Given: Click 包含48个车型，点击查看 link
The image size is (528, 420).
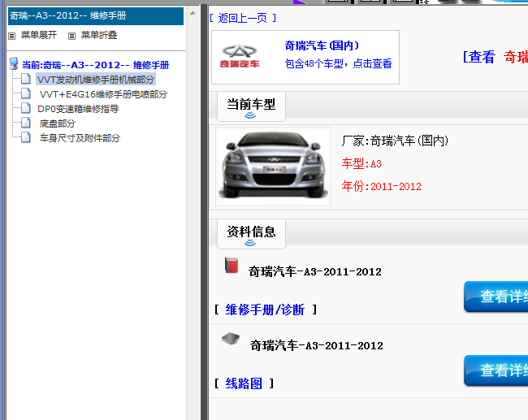Looking at the screenshot, I should (338, 63).
